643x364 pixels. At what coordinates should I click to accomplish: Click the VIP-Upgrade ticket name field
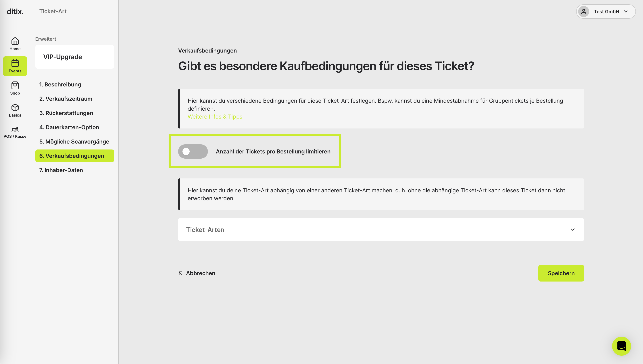[75, 57]
